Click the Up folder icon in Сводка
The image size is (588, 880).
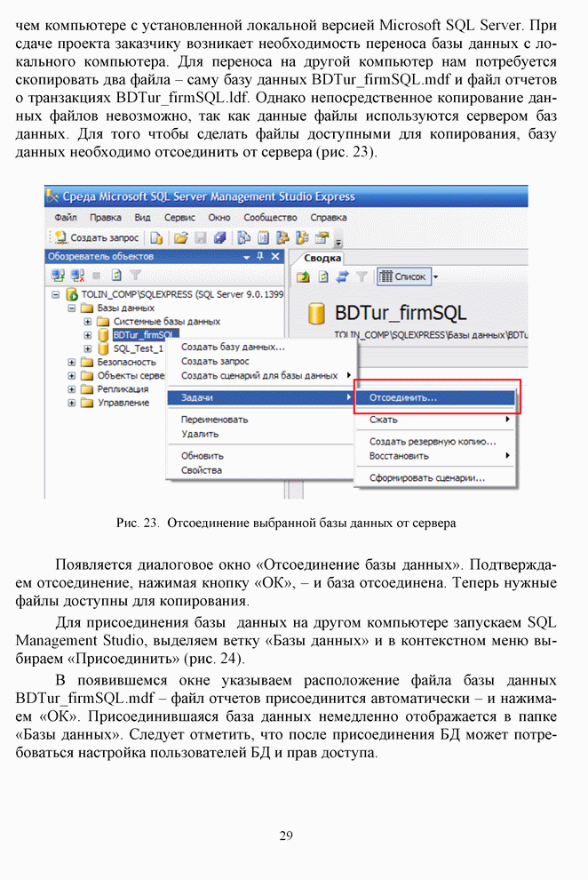[303, 276]
